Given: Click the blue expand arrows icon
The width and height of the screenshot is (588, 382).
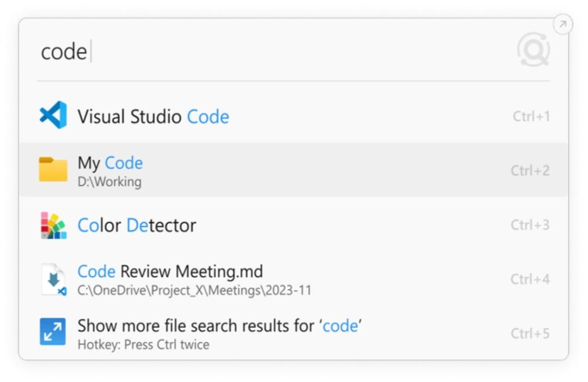Looking at the screenshot, I should 53,332.
